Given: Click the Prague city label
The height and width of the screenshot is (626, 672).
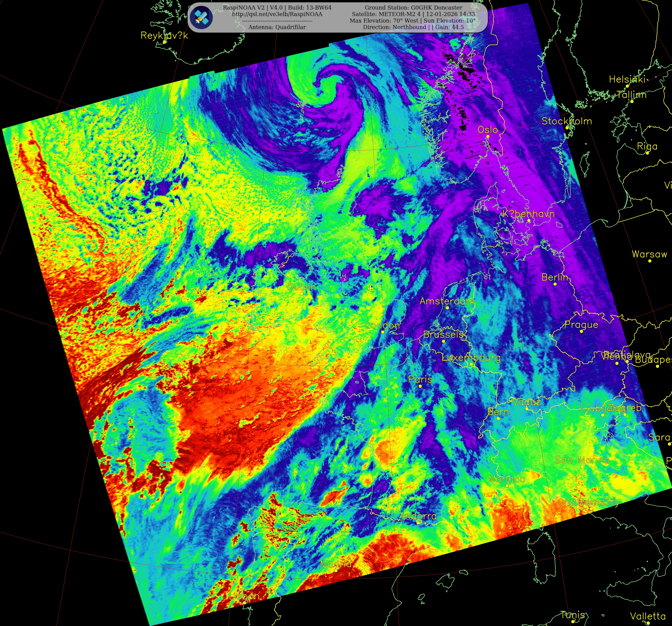Looking at the screenshot, I should click(x=581, y=325).
